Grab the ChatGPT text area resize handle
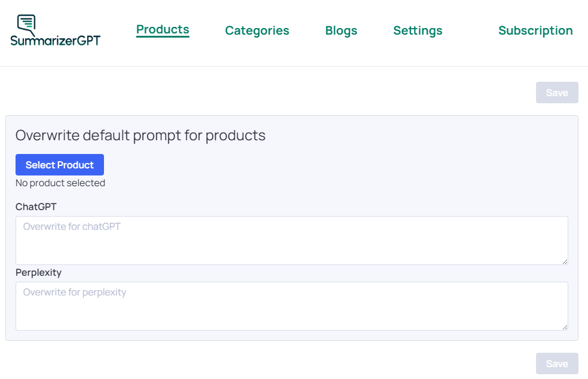588x379 pixels. click(x=564, y=261)
